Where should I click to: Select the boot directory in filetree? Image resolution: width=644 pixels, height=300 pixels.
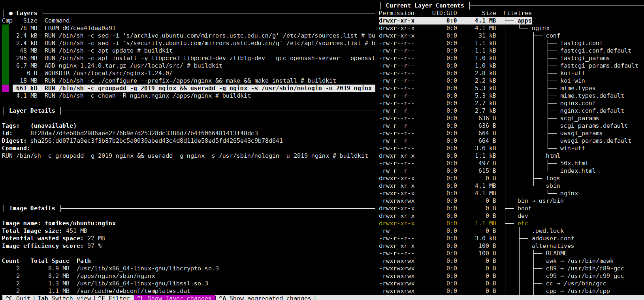524,208
